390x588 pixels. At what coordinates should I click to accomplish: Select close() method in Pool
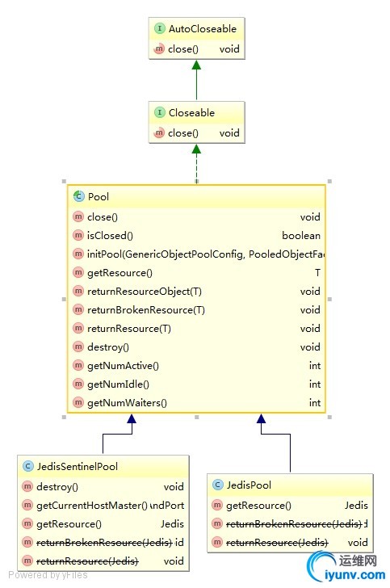tap(103, 217)
